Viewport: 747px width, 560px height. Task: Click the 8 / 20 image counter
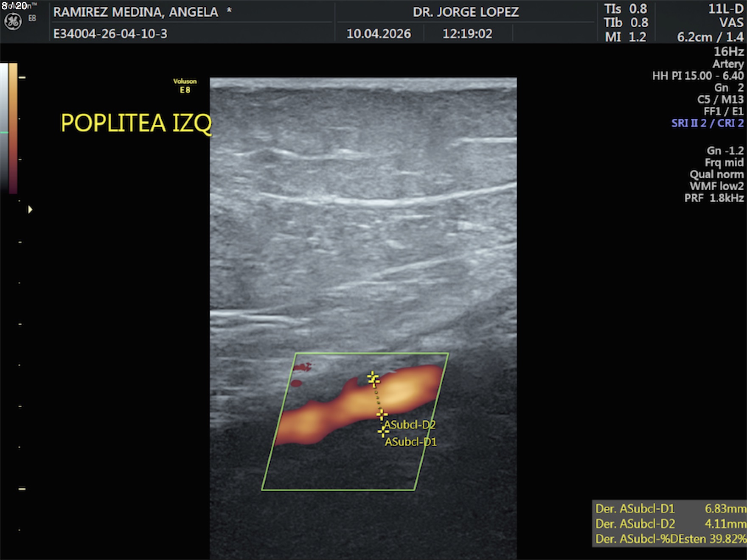click(14, 6)
